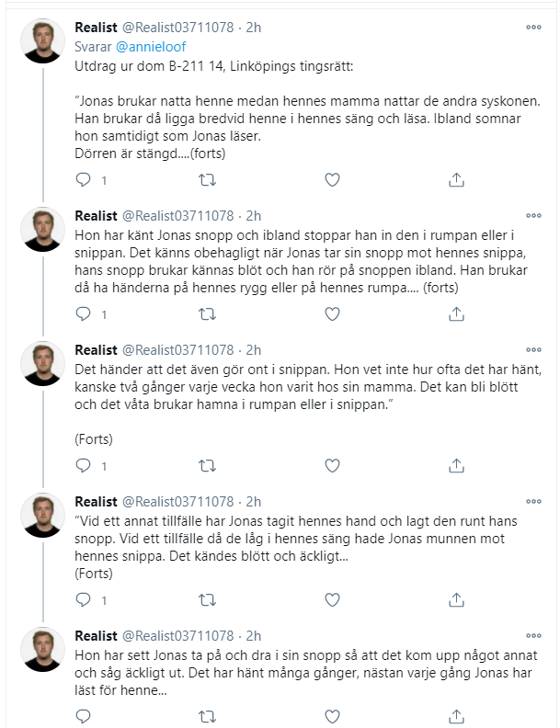Share the tweet starting 'Hon har känt'
This screenshot has width=560, height=728.
coord(456,314)
